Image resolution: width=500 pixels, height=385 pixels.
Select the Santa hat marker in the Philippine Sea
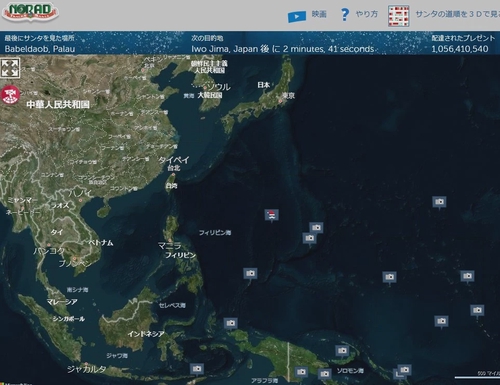click(x=272, y=215)
